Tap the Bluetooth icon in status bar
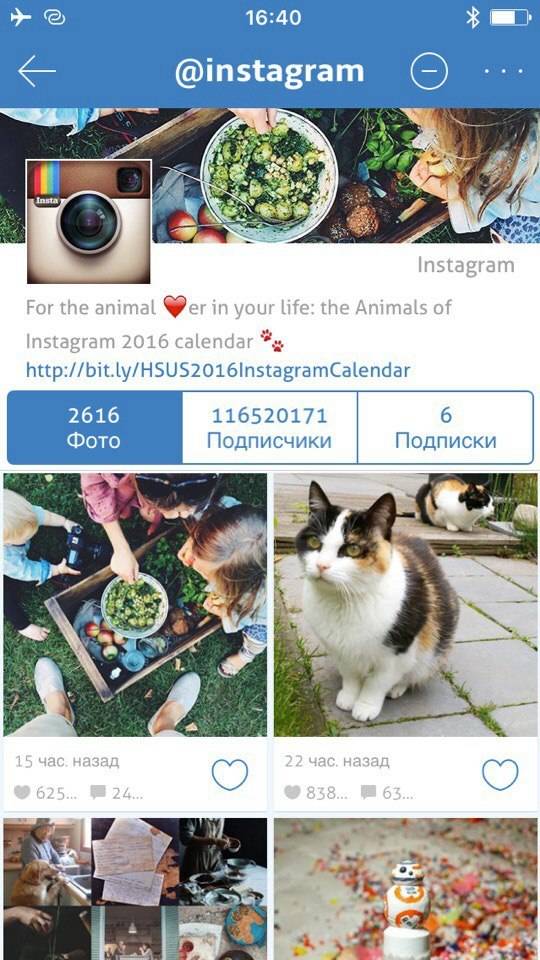The width and height of the screenshot is (540, 960). [473, 18]
